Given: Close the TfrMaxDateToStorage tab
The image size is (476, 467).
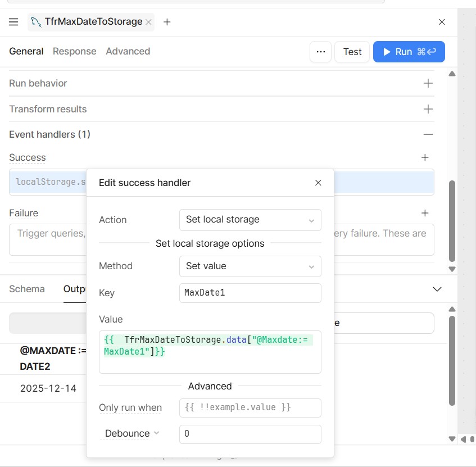Looking at the screenshot, I should click(148, 22).
